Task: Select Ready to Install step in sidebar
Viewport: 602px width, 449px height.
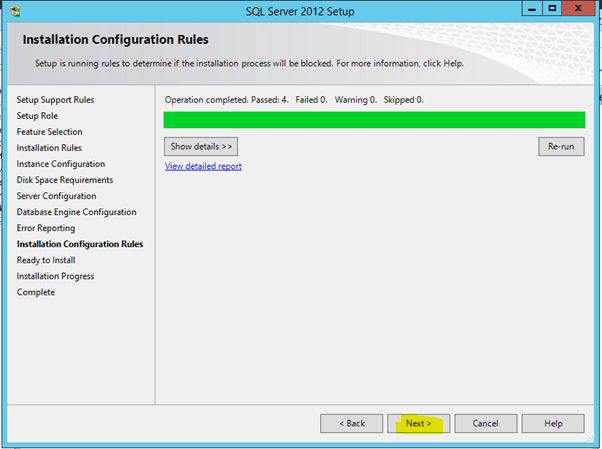Action: tap(46, 260)
